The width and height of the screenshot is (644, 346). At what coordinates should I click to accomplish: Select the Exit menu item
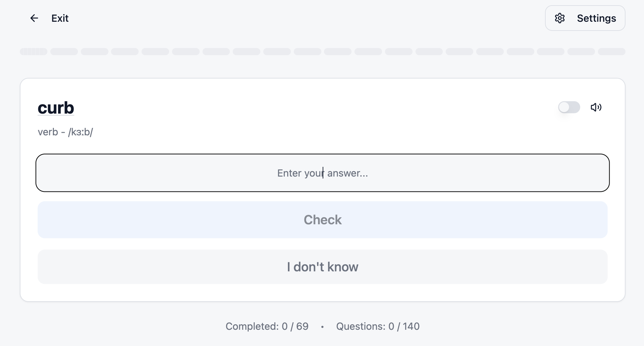[x=60, y=18]
